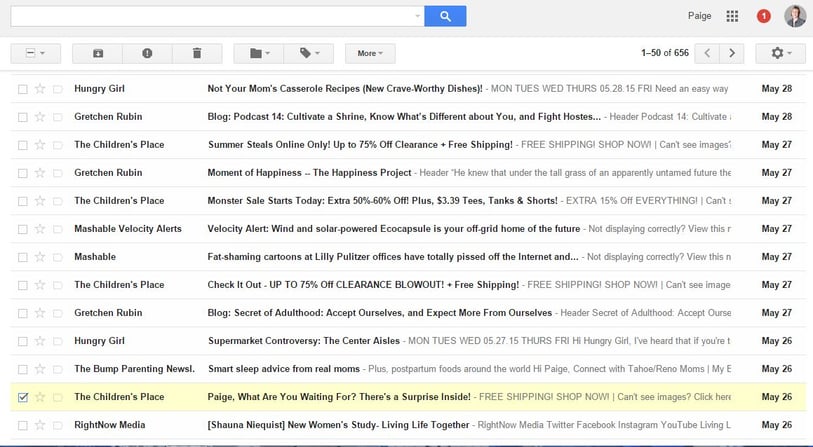Go to newer messages with left arrow

[x=707, y=53]
